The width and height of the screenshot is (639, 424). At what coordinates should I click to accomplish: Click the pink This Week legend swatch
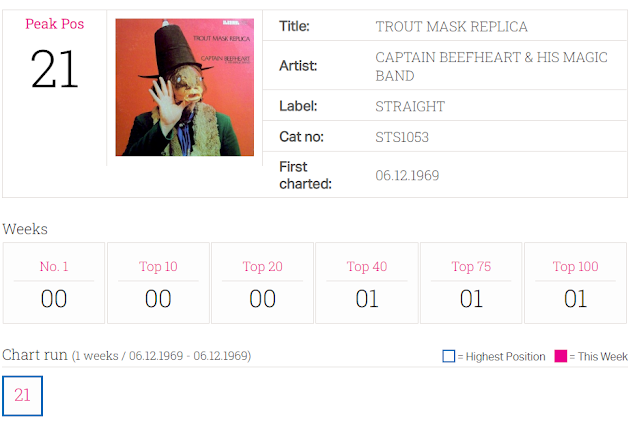coord(561,356)
